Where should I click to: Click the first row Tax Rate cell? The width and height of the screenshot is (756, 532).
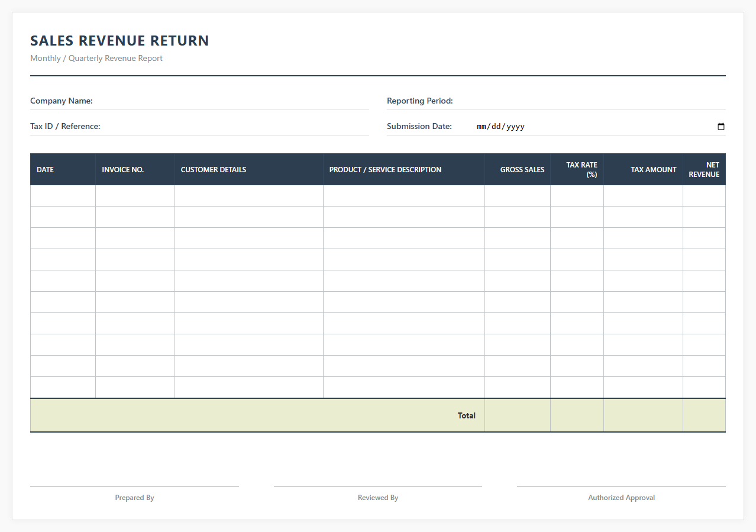pyautogui.click(x=577, y=196)
